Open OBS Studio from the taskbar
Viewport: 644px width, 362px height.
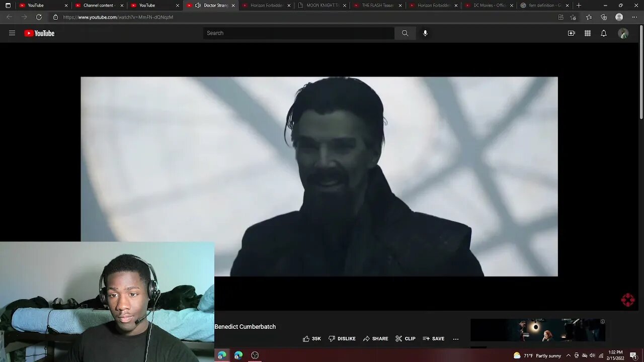255,355
